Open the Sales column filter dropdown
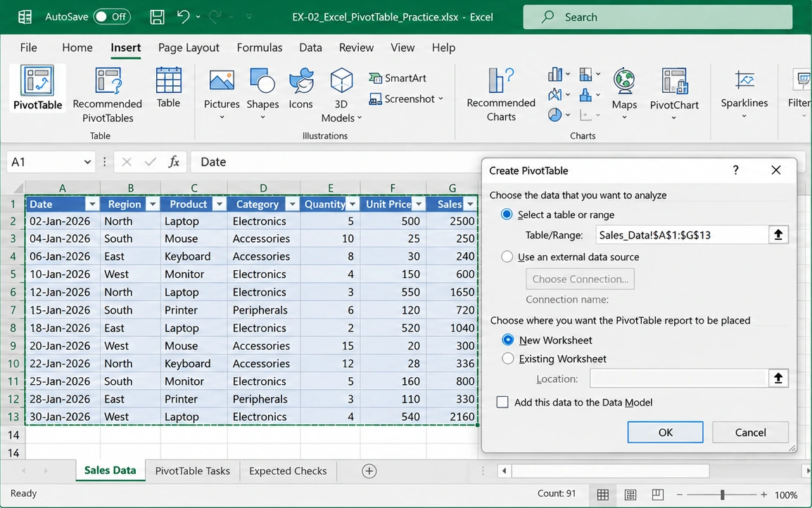Image resolution: width=812 pixels, height=508 pixels. coord(470,204)
